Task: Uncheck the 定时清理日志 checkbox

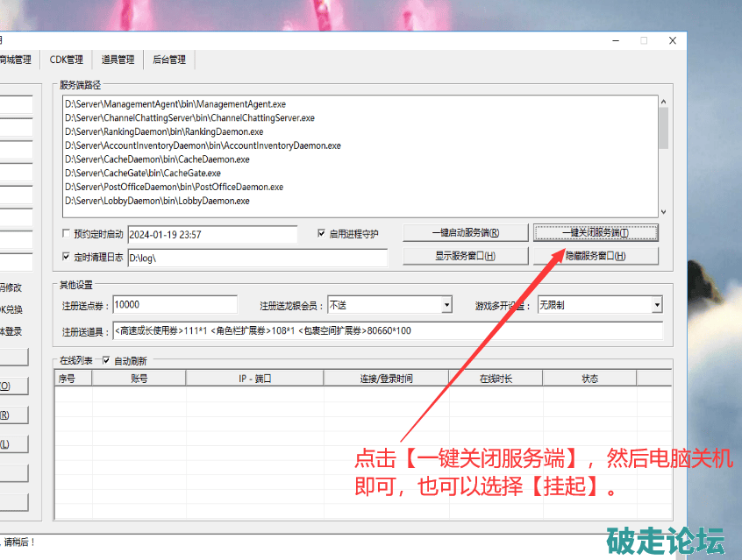Action: point(68,258)
